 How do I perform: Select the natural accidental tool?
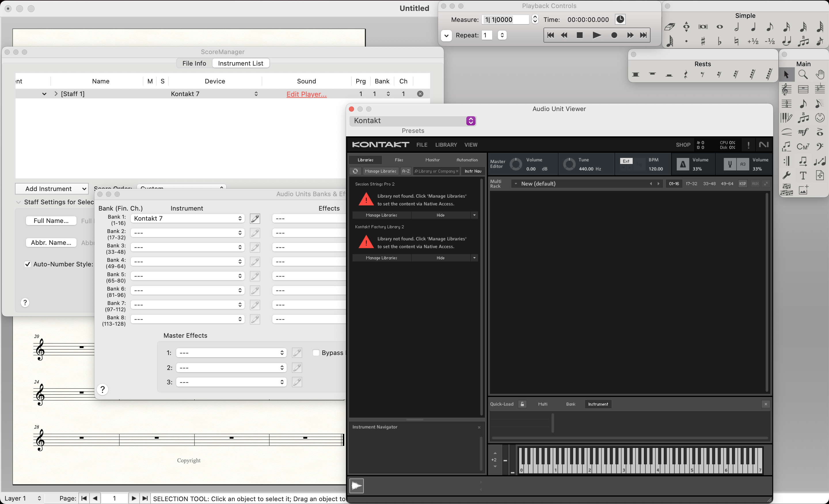point(737,41)
